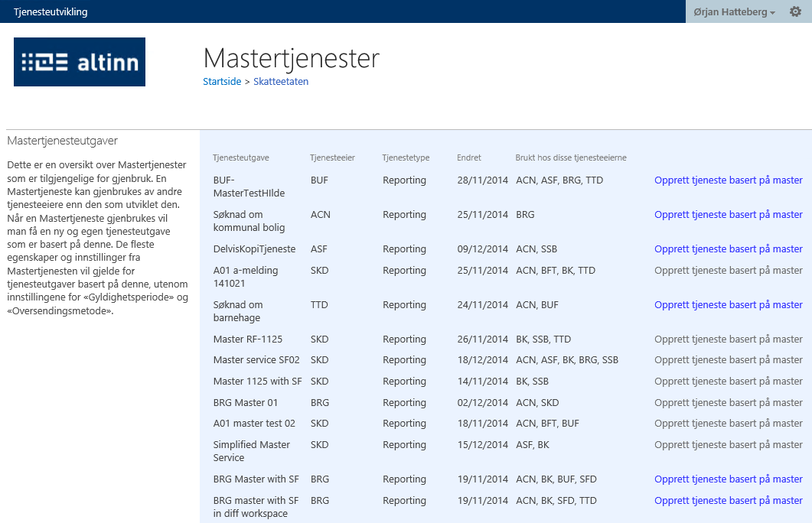Select the DelvisKopiTjeneste service name
812x523 pixels.
pos(254,249)
